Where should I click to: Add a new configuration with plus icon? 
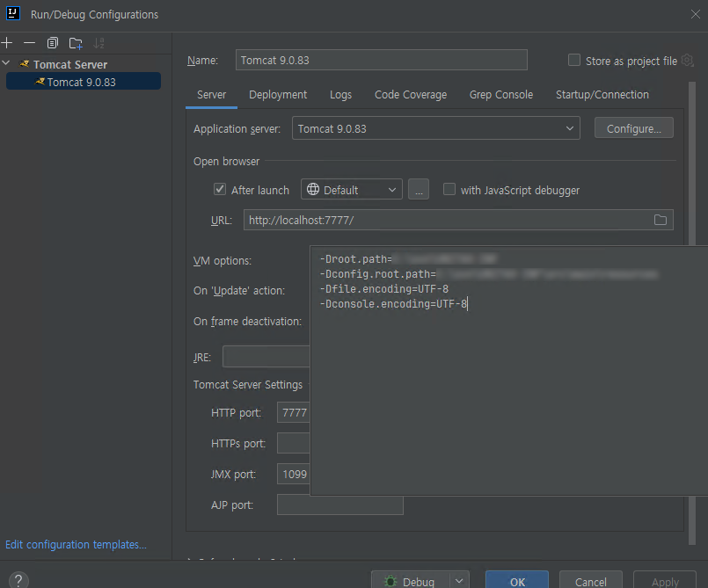click(x=7, y=43)
